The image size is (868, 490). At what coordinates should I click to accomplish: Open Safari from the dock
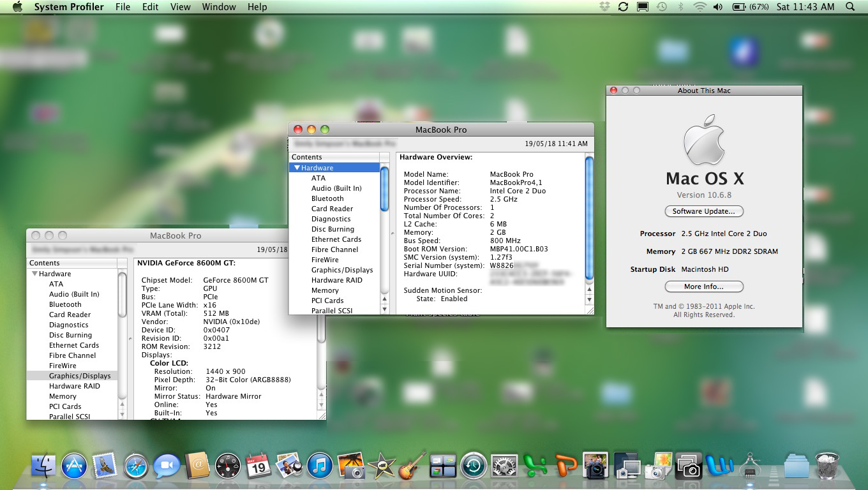tap(136, 466)
